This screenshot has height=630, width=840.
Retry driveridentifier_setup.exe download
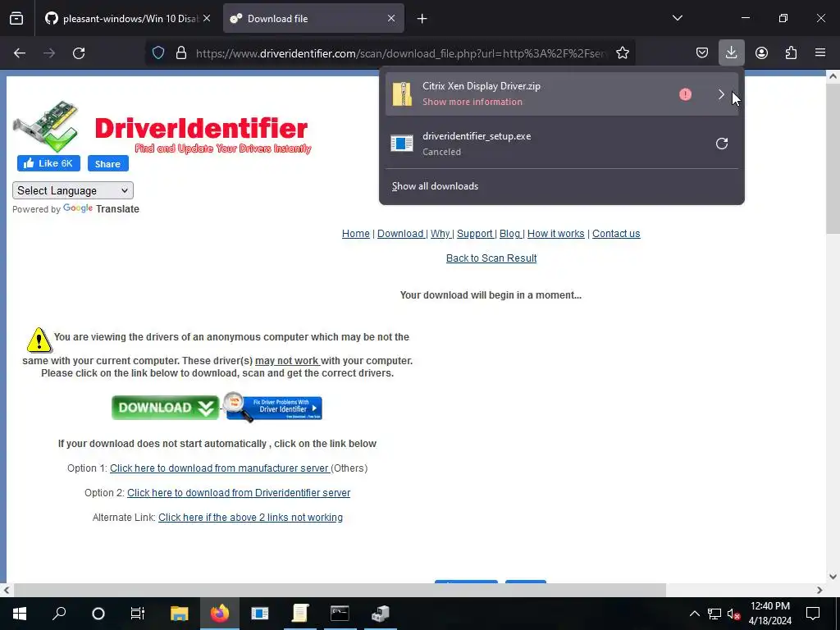pyautogui.click(x=722, y=144)
